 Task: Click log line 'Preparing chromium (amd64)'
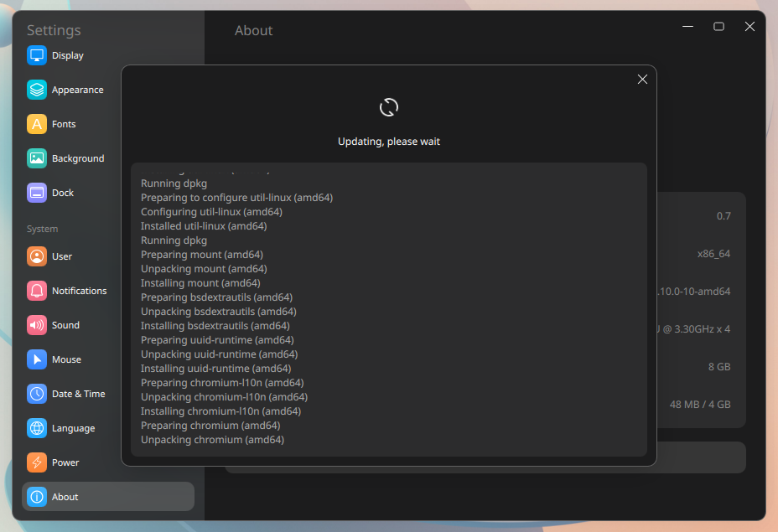click(x=210, y=426)
